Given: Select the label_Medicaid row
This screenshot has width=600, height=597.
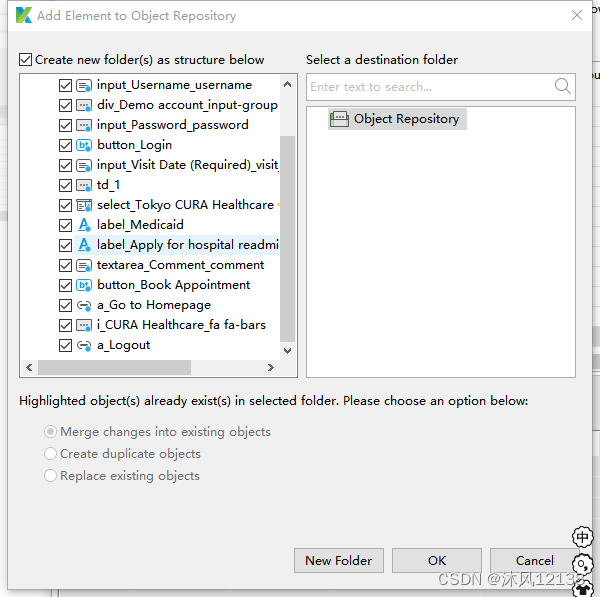Looking at the screenshot, I should (140, 225).
